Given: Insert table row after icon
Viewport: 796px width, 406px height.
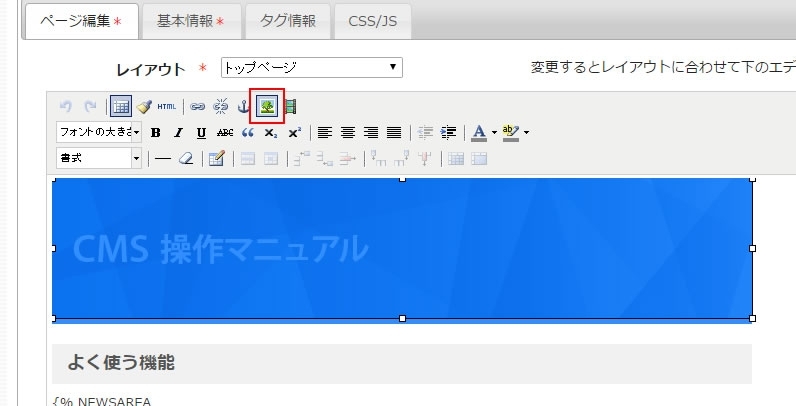Looking at the screenshot, I should point(325,159).
